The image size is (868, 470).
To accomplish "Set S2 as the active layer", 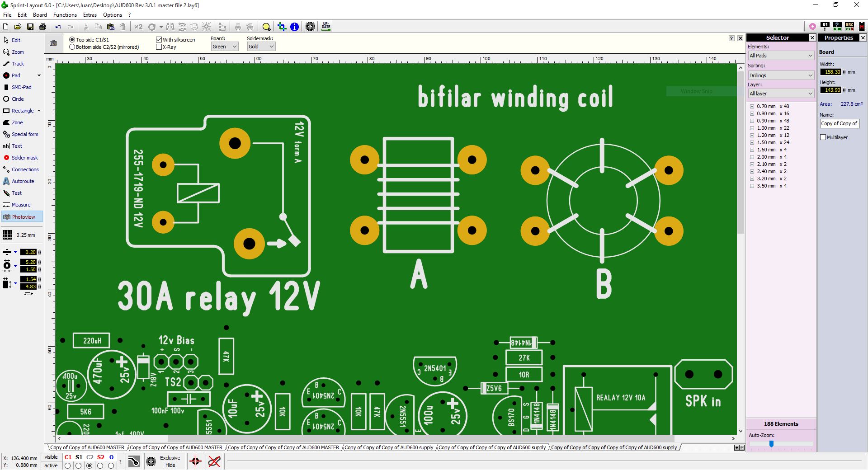I will 100,465.
